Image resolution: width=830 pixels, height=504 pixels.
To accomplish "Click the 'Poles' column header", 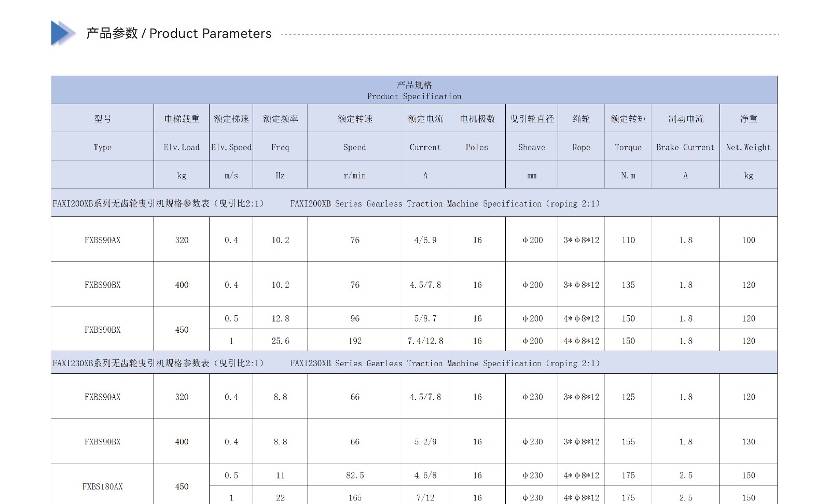I will click(477, 147).
